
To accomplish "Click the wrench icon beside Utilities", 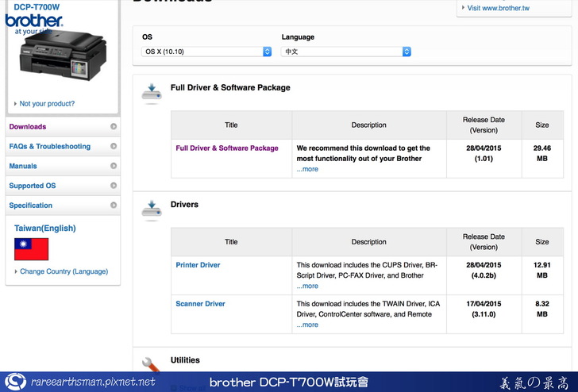I will [151, 364].
